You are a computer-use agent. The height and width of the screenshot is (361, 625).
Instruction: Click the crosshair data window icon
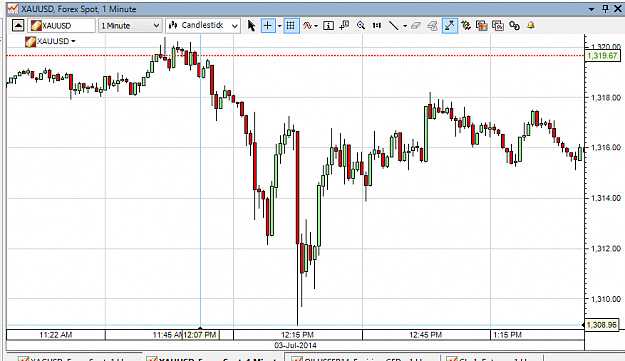click(344, 26)
